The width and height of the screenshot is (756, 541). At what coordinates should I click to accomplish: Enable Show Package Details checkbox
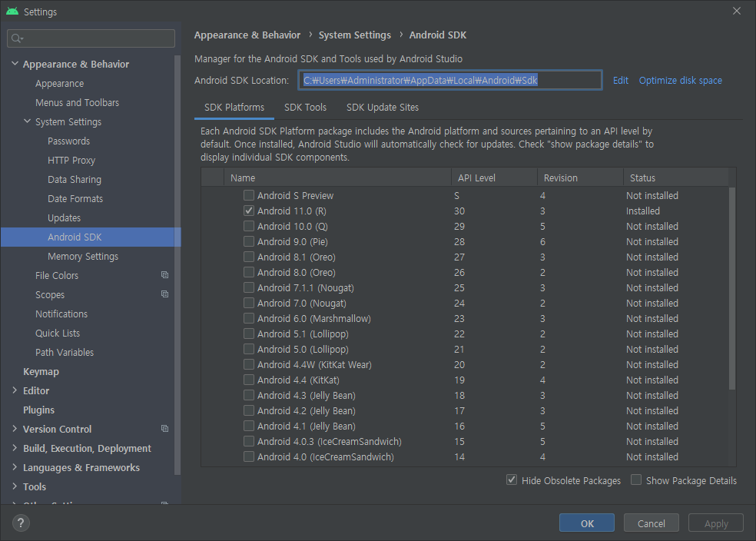tap(636, 480)
